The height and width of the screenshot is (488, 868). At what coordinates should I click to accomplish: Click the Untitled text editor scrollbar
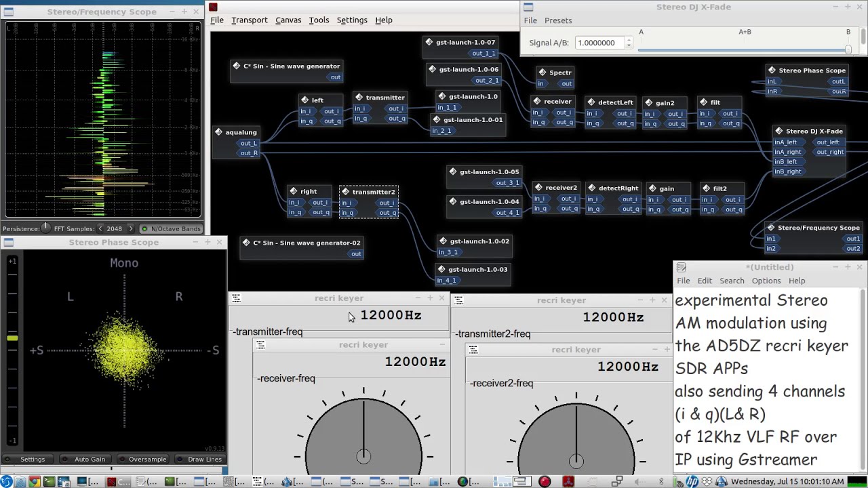click(863, 380)
